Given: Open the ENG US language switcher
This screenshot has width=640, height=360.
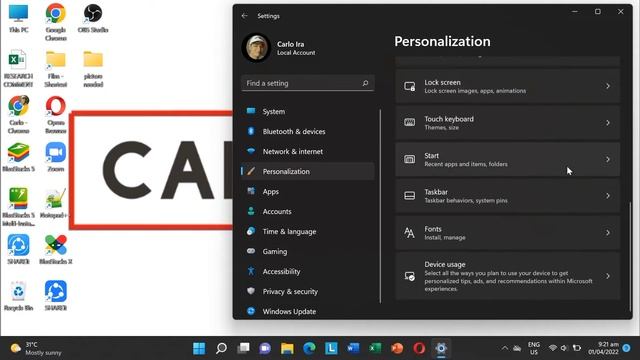Looking at the screenshot, I should point(534,348).
